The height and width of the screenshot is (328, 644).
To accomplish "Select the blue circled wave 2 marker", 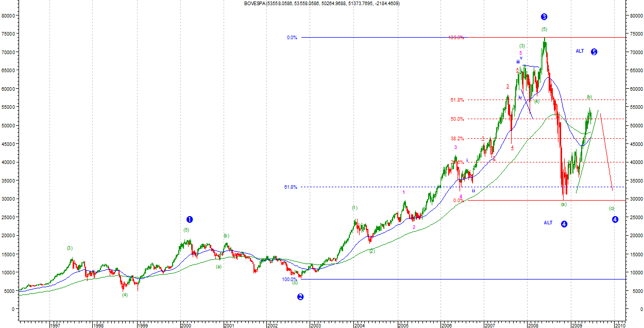I will (300, 297).
